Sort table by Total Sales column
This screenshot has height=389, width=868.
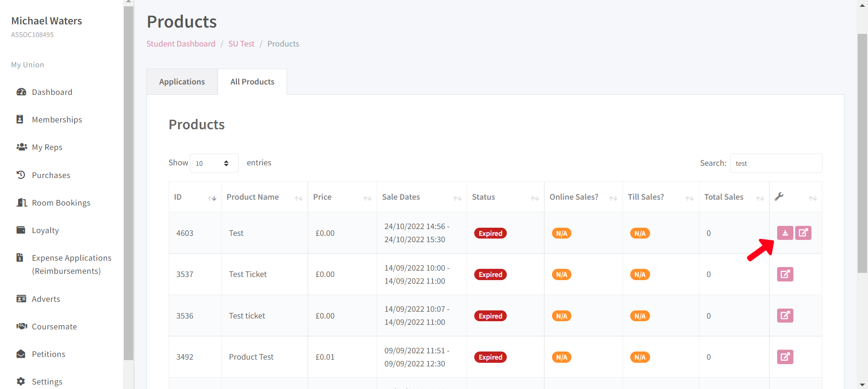733,197
